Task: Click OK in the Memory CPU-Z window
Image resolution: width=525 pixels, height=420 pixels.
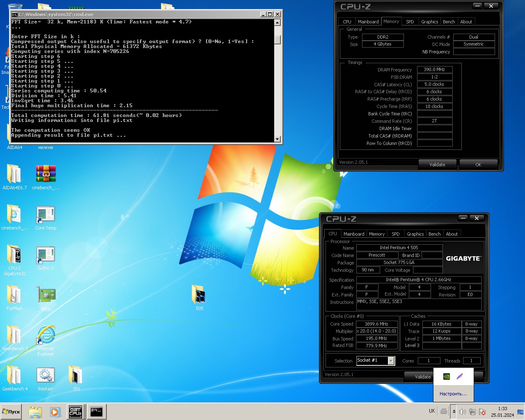Action: (478, 165)
